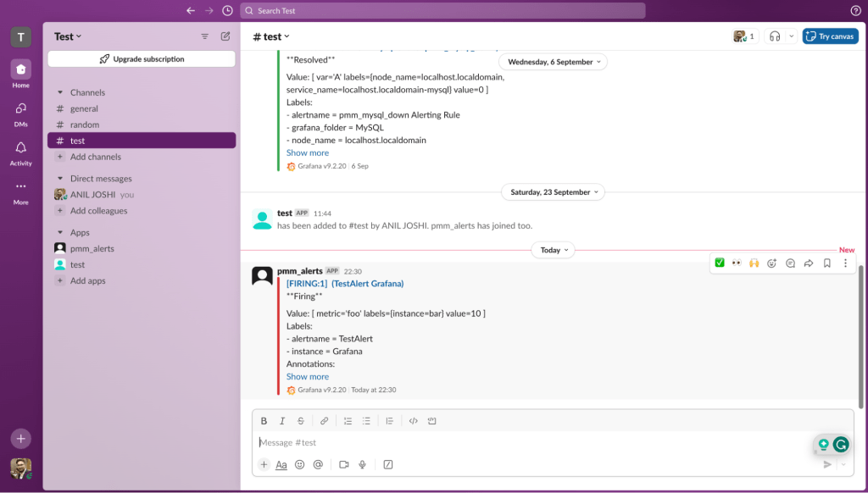Select the random channel
The image size is (868, 493).
point(85,125)
